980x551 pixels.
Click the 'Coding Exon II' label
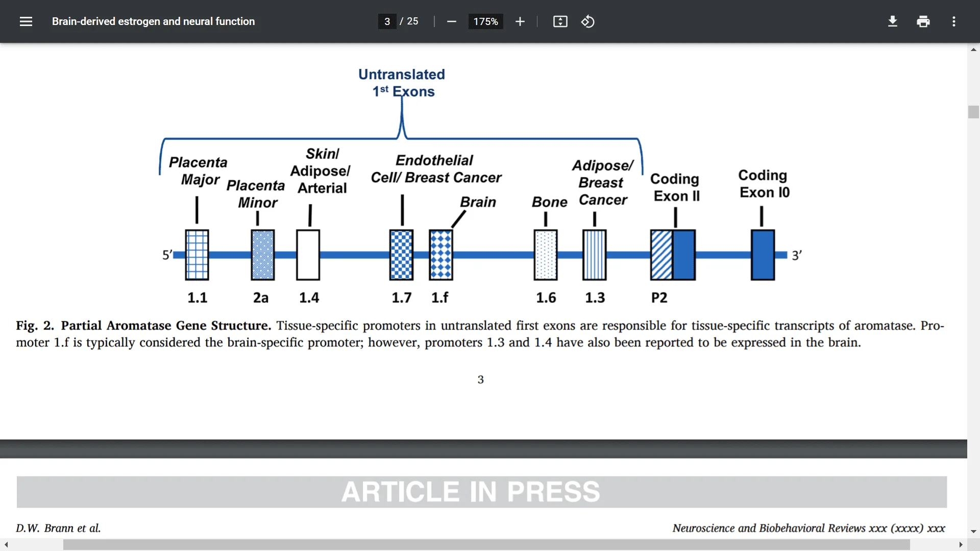pos(676,187)
